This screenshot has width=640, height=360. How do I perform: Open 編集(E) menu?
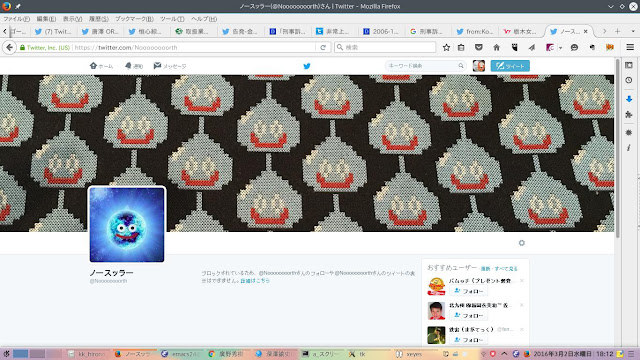[46, 19]
